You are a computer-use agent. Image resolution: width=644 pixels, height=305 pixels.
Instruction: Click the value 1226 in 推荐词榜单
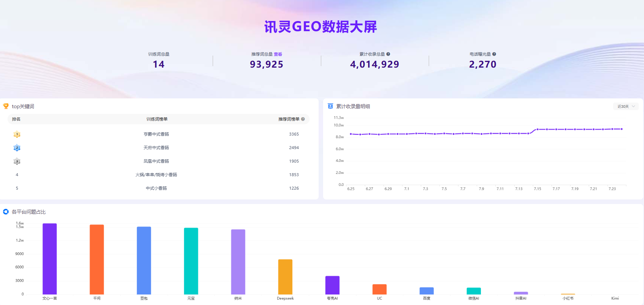click(x=294, y=188)
